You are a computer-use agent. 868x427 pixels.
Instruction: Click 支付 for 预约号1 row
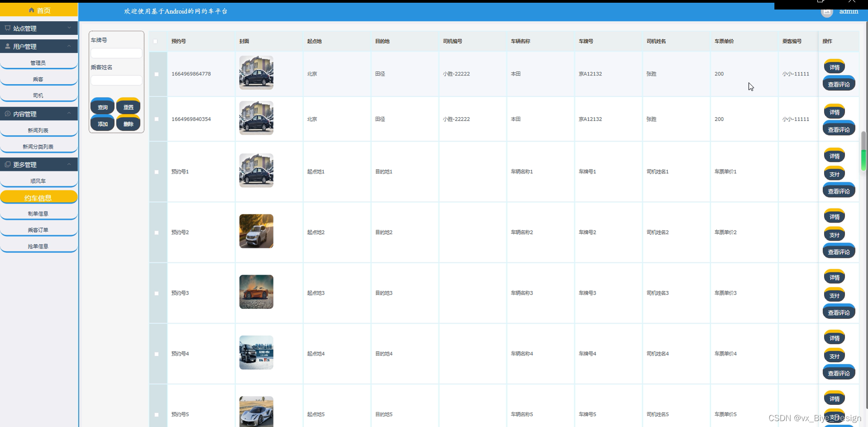pyautogui.click(x=835, y=174)
